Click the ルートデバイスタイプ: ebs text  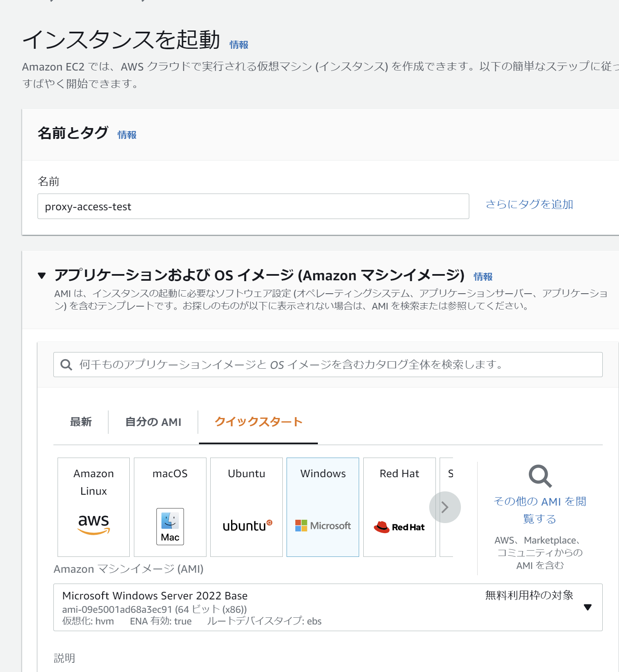[x=264, y=621]
